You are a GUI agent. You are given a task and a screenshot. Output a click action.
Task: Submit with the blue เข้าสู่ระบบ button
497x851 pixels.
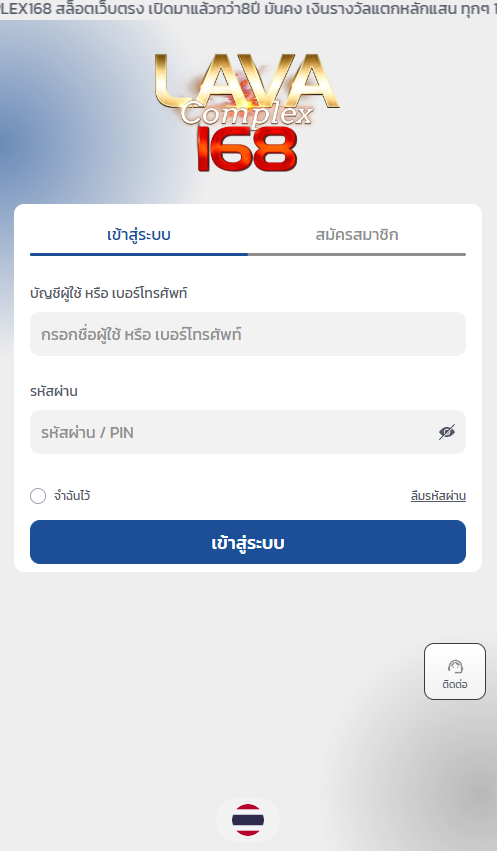tap(248, 542)
